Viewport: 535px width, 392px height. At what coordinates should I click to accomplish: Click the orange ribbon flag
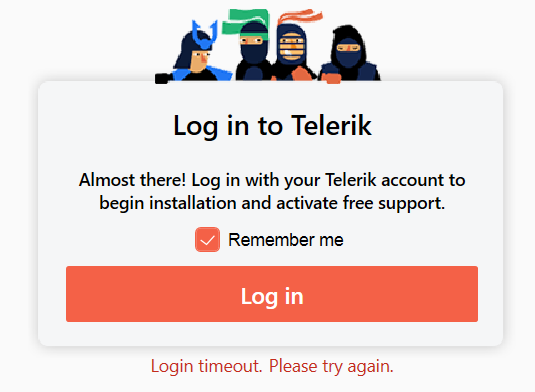pos(300,16)
